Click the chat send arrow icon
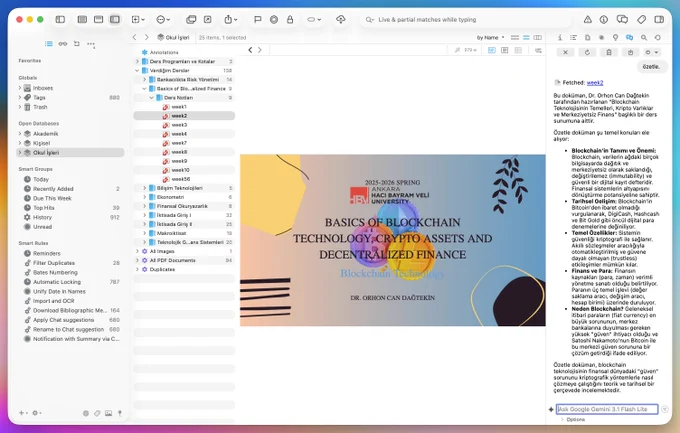The image size is (680, 433). coord(664,409)
